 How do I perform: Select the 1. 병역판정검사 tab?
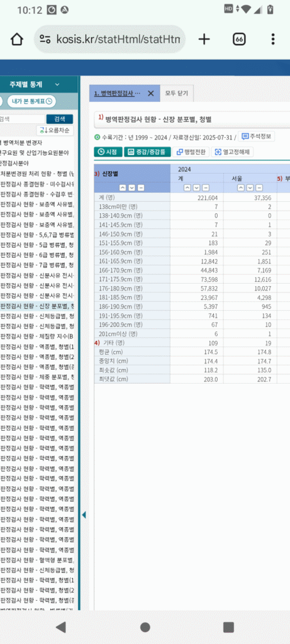[x=117, y=93]
